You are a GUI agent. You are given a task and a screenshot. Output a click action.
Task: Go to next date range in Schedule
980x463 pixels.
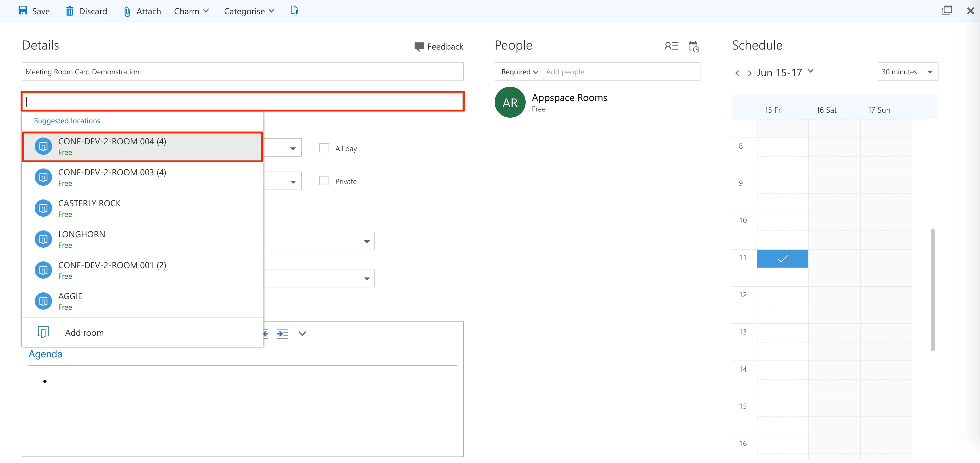pos(749,72)
